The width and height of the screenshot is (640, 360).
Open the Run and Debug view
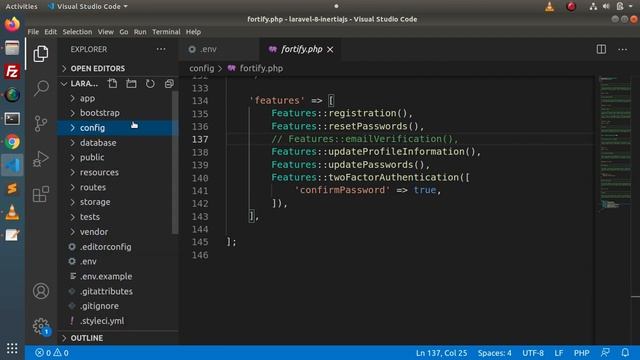click(41, 159)
